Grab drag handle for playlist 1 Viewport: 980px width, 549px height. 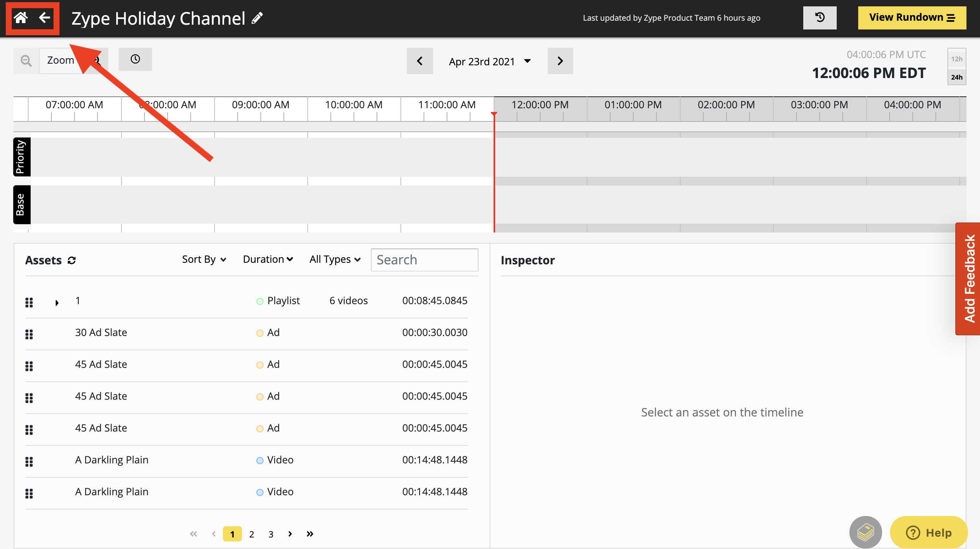(29, 302)
